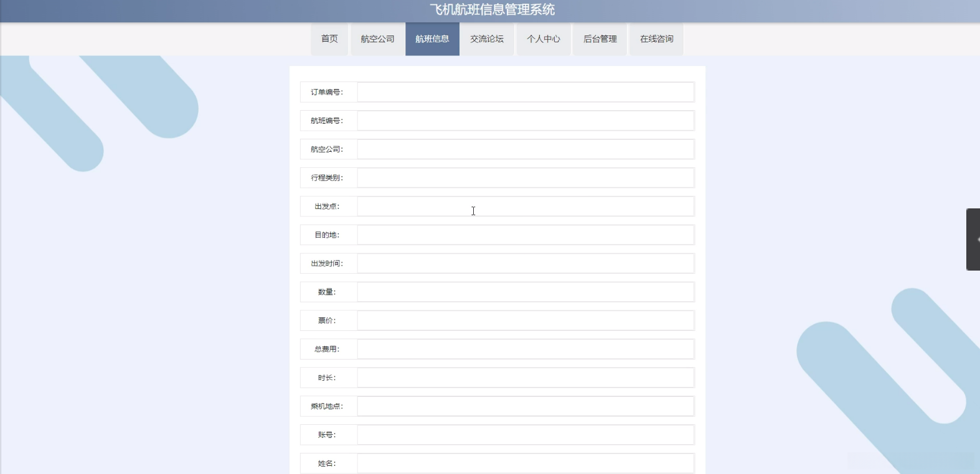This screenshot has width=980, height=474.
Task: Click the 账号 input field
Action: (x=525, y=435)
